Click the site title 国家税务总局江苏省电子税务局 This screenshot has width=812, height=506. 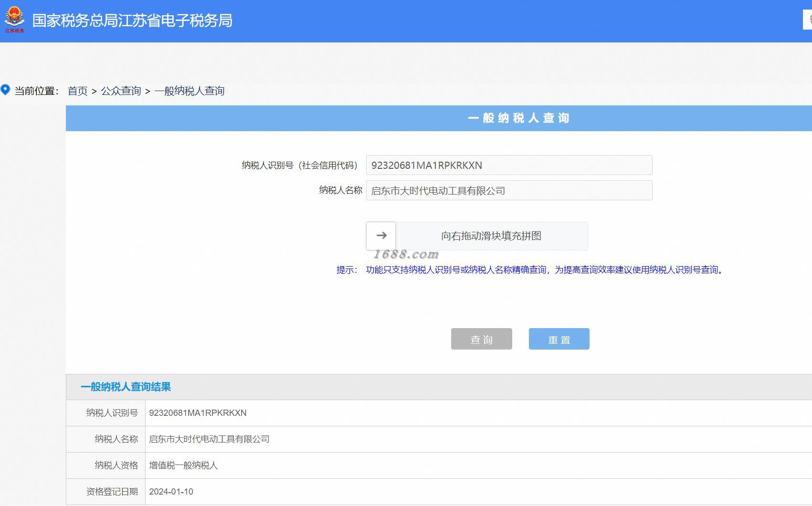tap(132, 21)
